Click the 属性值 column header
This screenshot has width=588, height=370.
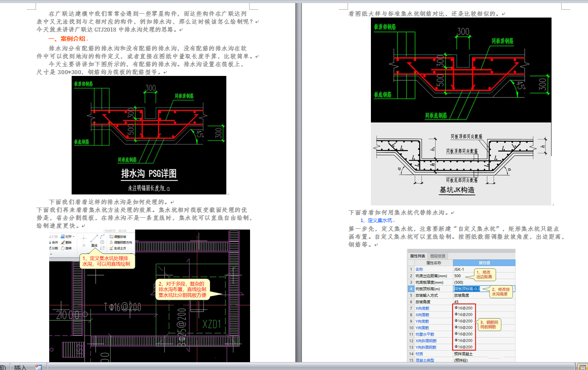point(484,263)
